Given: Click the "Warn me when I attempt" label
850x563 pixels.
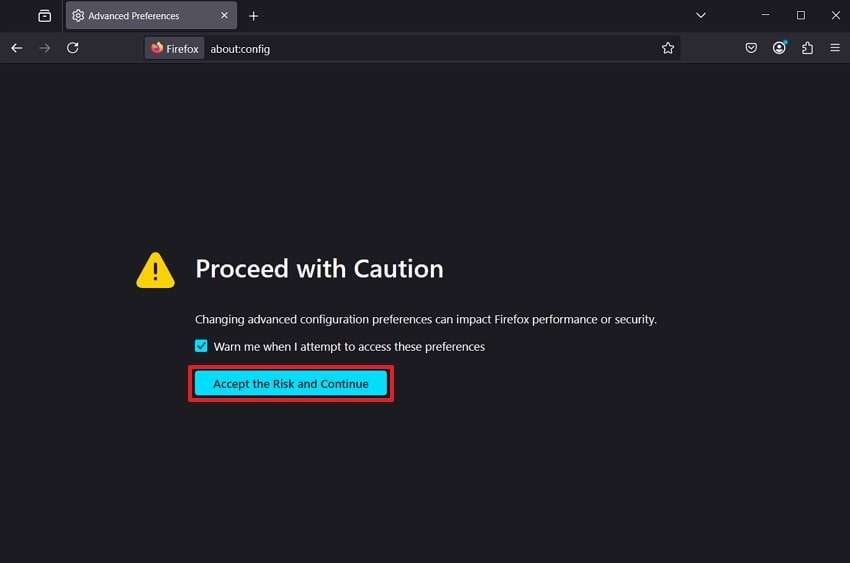Looking at the screenshot, I should coord(350,347).
